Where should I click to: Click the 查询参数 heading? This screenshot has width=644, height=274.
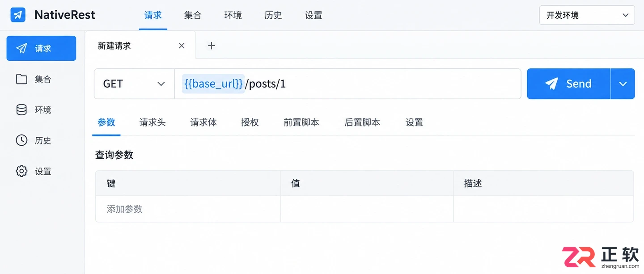coord(114,155)
